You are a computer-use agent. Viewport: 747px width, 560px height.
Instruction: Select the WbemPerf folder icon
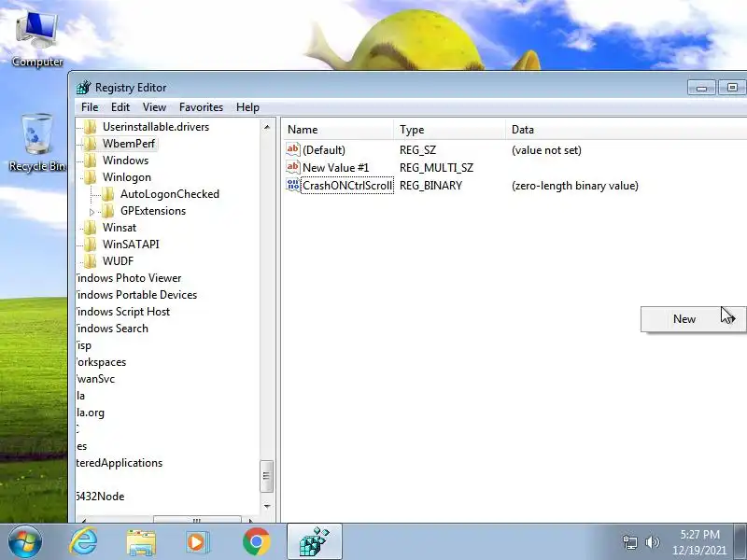pos(90,144)
